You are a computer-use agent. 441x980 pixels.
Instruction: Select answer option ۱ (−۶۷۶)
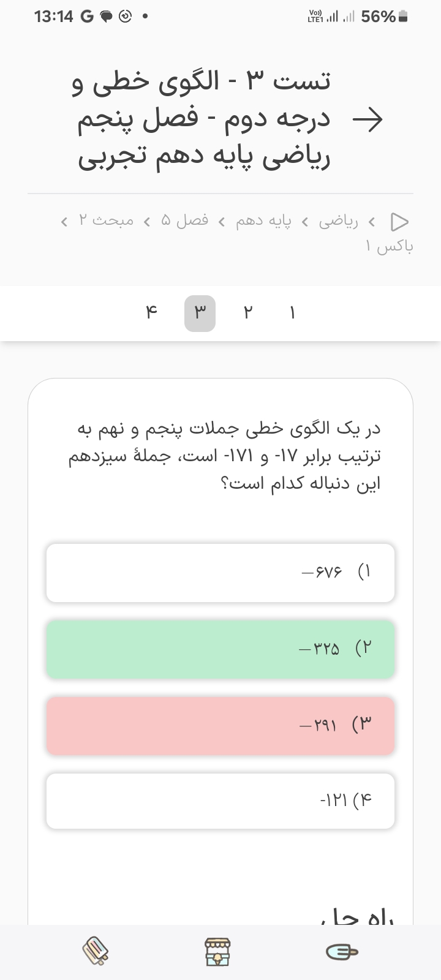pyautogui.click(x=221, y=573)
